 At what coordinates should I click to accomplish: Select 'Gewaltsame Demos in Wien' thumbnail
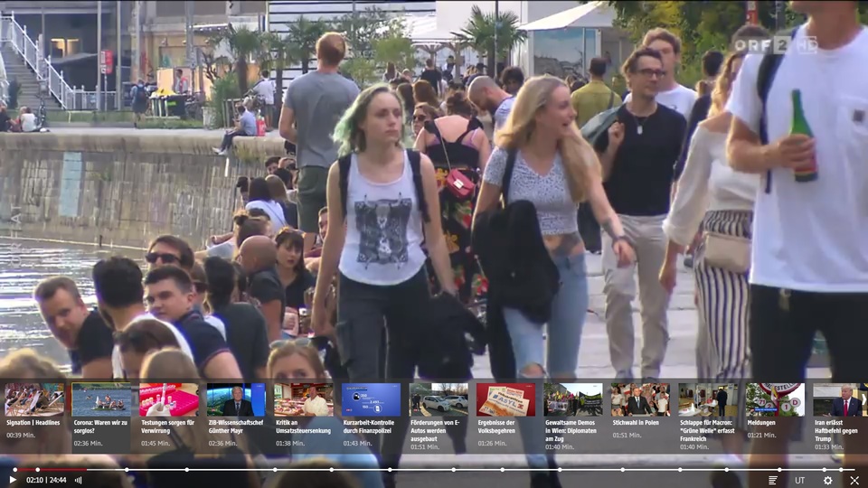click(x=573, y=399)
